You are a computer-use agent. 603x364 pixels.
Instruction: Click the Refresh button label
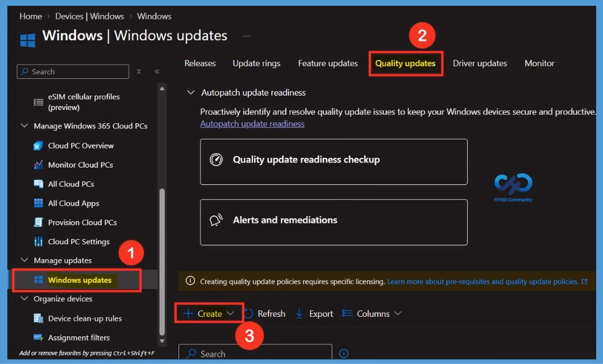[271, 314]
